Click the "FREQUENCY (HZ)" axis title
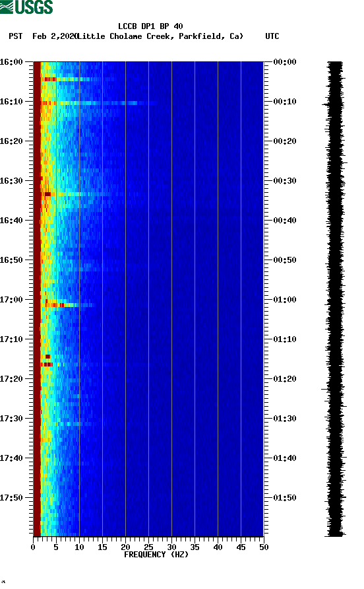This screenshot has width=364, height=589. pos(156,555)
